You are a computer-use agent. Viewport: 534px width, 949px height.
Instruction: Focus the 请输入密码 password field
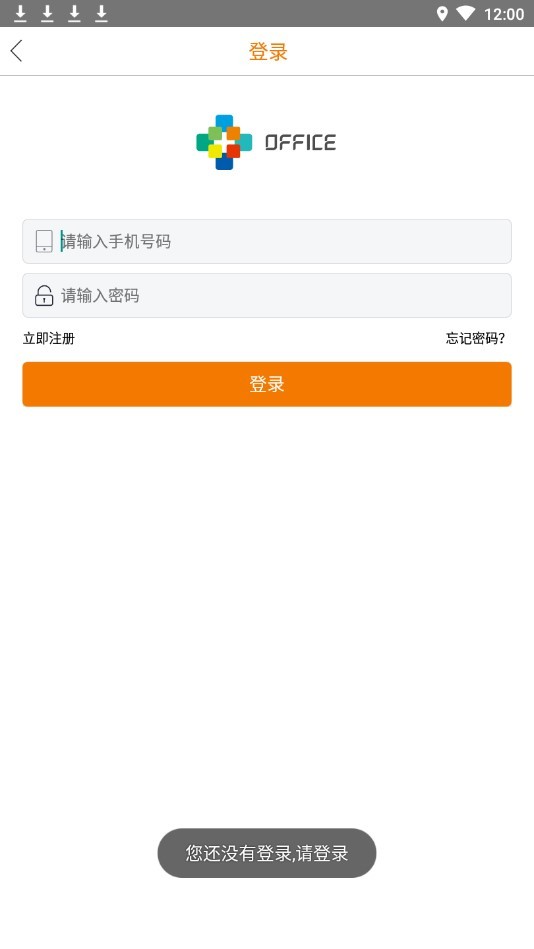pyautogui.click(x=267, y=295)
